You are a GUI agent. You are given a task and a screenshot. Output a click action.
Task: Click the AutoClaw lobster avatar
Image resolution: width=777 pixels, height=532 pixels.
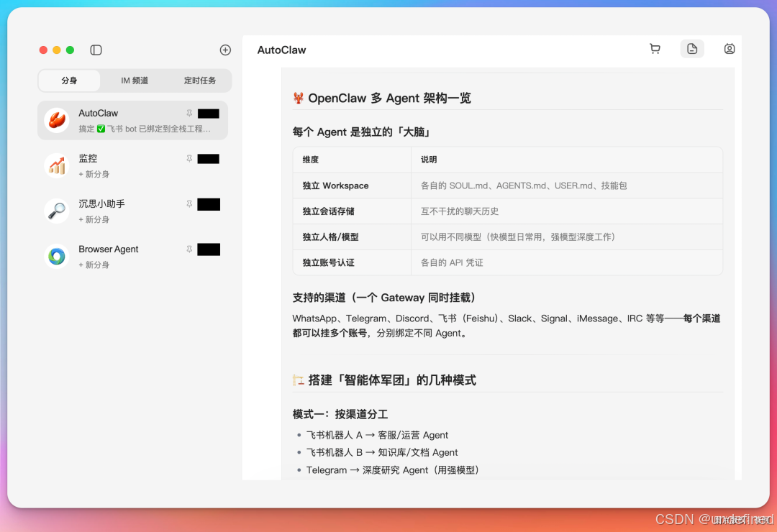point(57,120)
